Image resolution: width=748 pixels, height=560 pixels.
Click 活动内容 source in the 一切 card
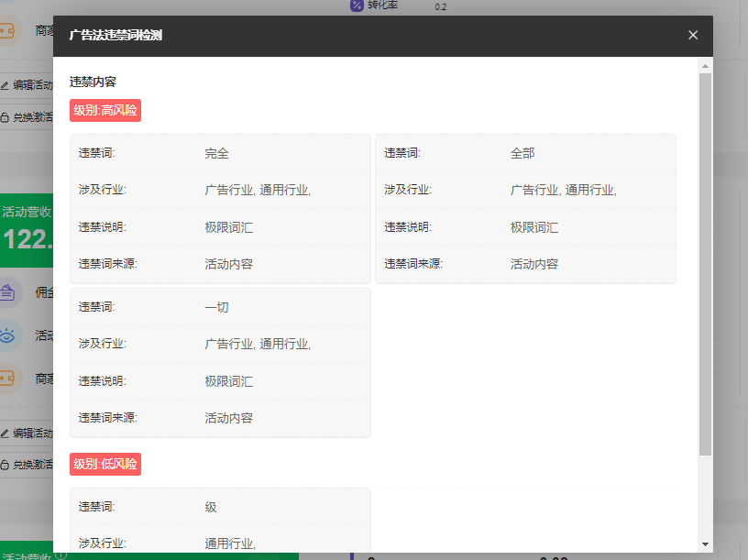[228, 418]
